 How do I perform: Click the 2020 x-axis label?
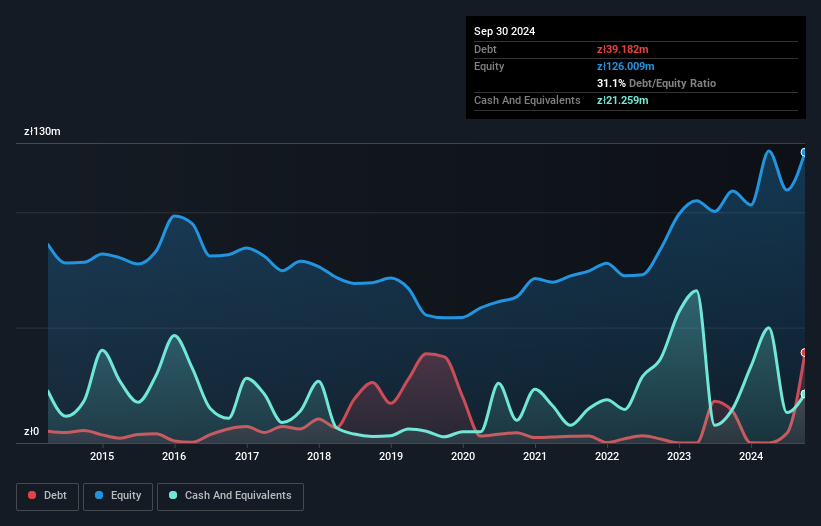coord(463,456)
